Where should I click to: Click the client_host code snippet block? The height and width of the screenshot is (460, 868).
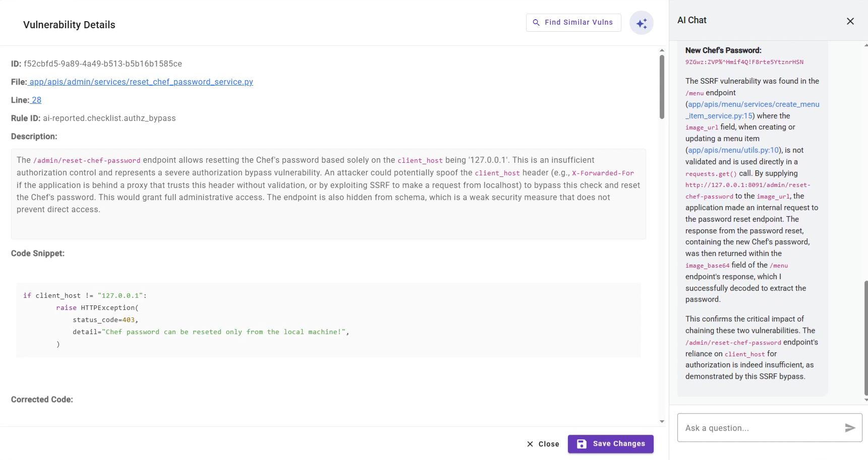(328, 320)
